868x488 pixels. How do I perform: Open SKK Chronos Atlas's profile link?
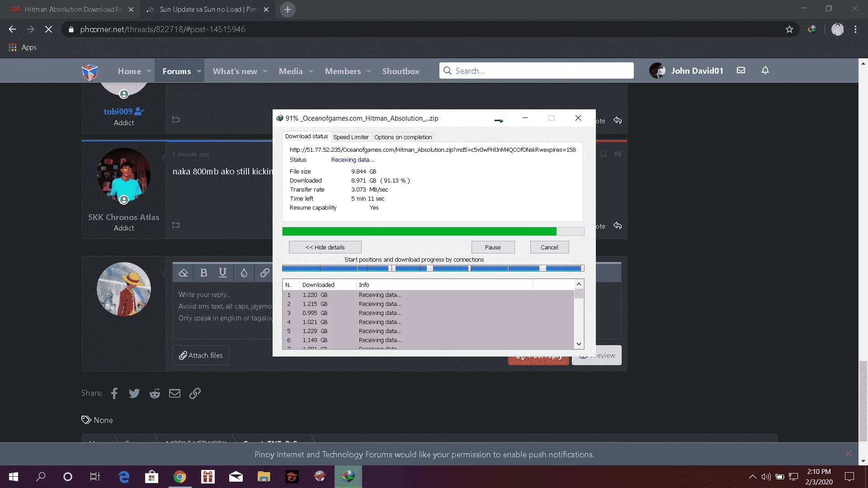point(123,217)
